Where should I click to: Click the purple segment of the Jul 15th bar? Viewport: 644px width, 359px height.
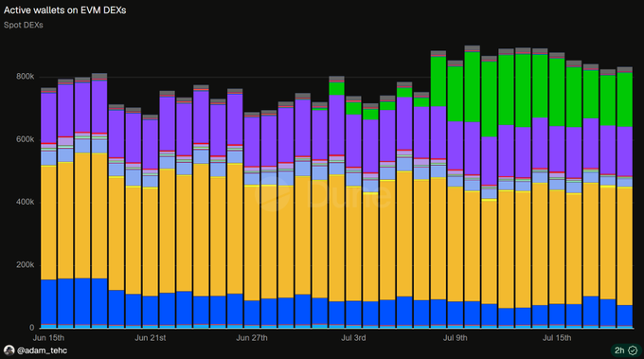click(x=557, y=149)
